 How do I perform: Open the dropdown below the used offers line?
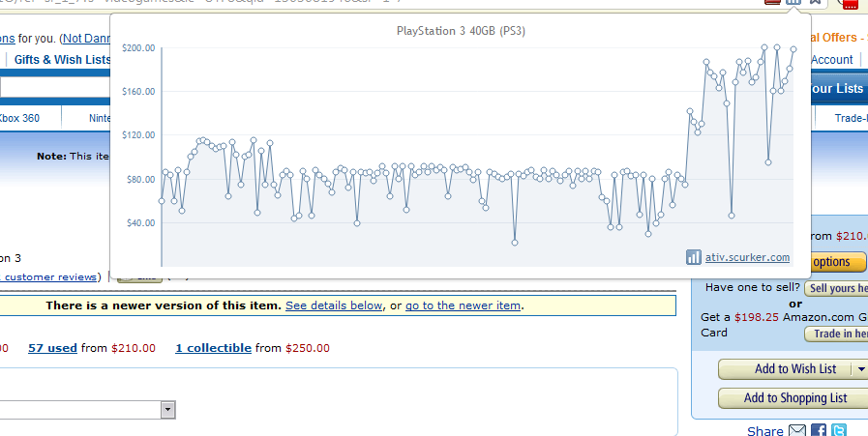click(x=167, y=410)
